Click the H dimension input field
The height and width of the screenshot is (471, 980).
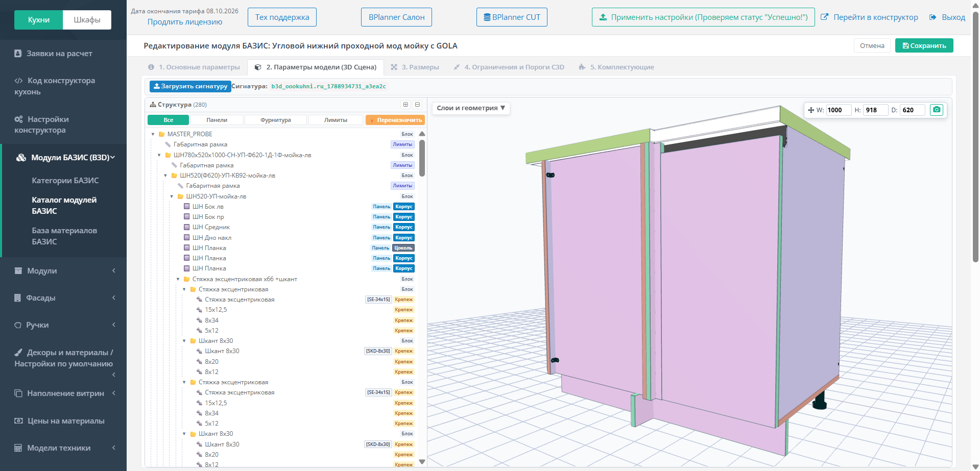pyautogui.click(x=875, y=110)
